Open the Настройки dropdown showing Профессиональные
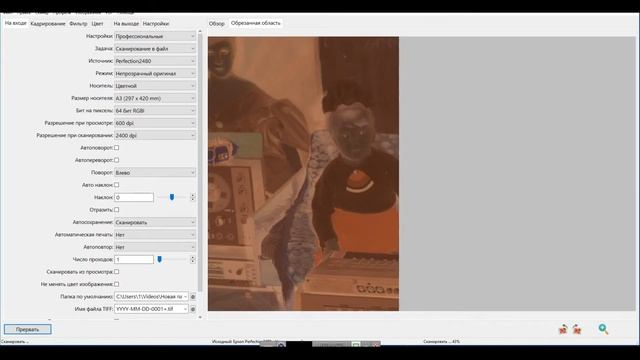 point(155,36)
